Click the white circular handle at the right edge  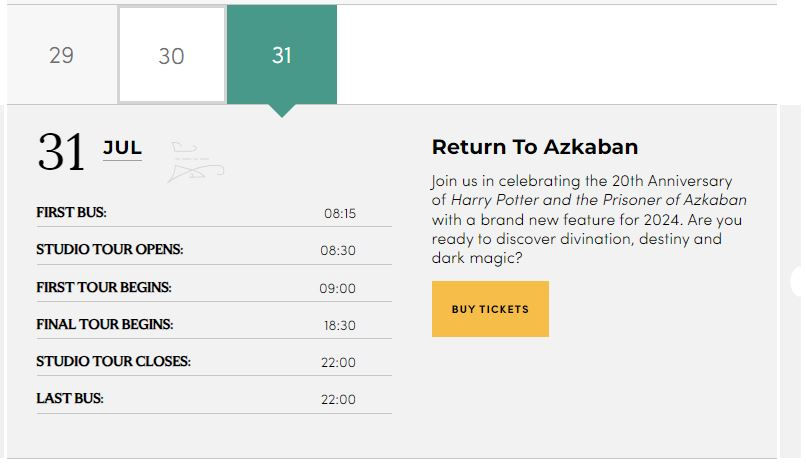pos(798,281)
